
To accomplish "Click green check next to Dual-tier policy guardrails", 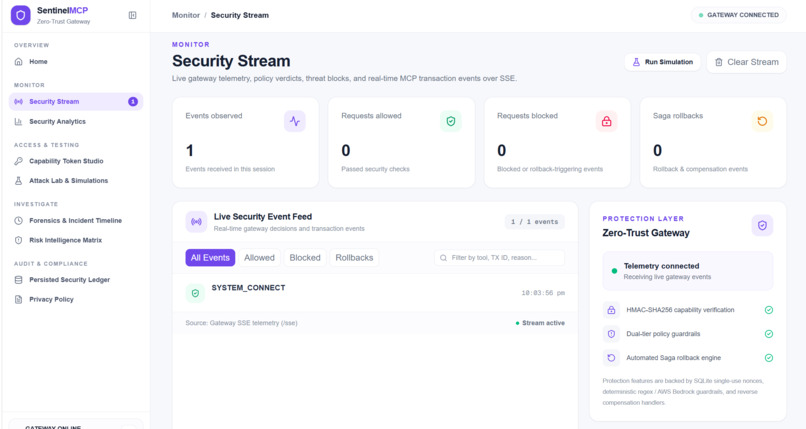I will coord(769,334).
